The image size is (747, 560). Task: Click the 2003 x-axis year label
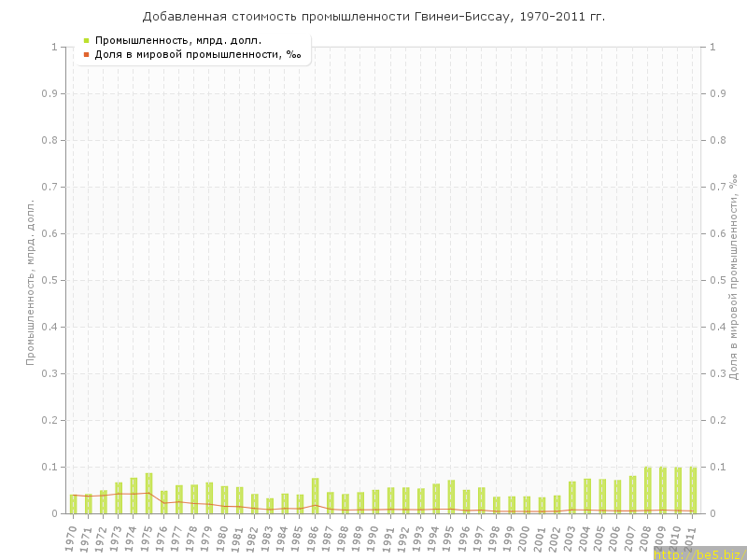coord(571,539)
